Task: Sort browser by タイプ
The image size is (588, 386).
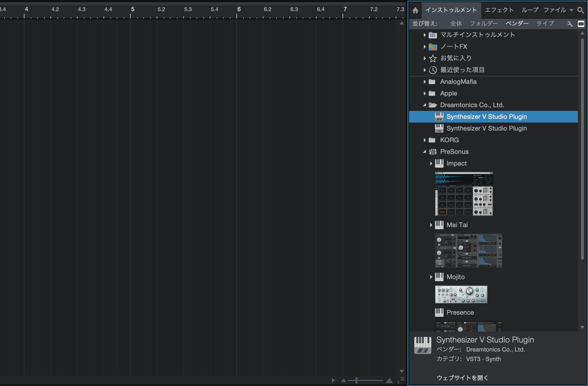Action: 545,24
